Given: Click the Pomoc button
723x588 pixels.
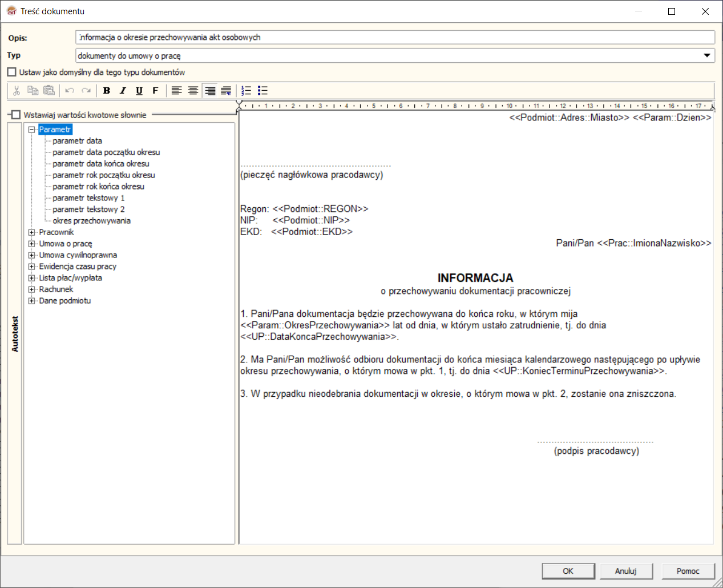Looking at the screenshot, I should [x=688, y=571].
